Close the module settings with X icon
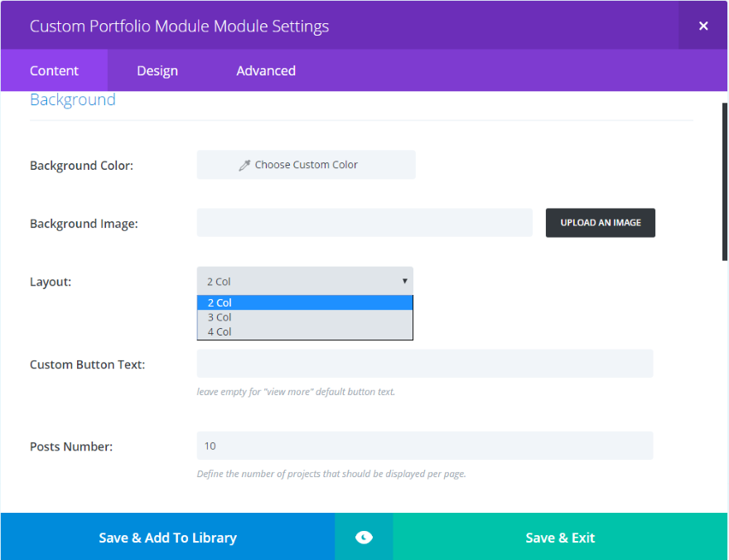This screenshot has width=729, height=560. click(703, 26)
